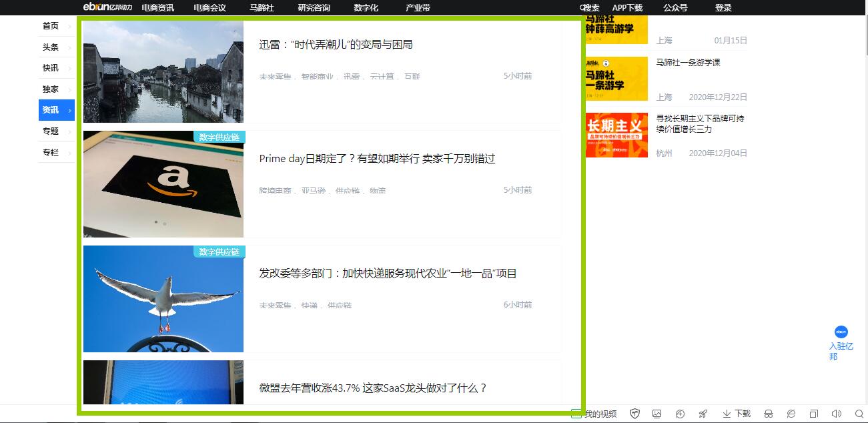Click the chevron next to 专题
The image size is (868, 423).
69,132
